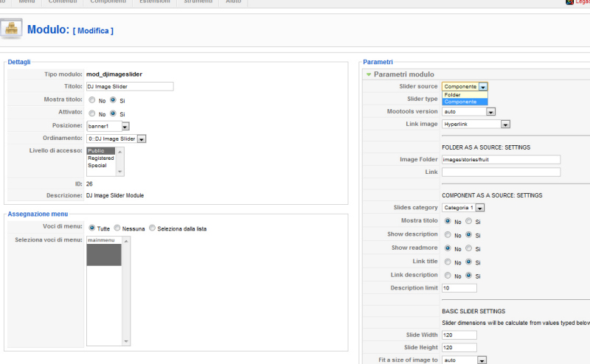Set Link title to No
The width and height of the screenshot is (590, 364).
tap(448, 262)
